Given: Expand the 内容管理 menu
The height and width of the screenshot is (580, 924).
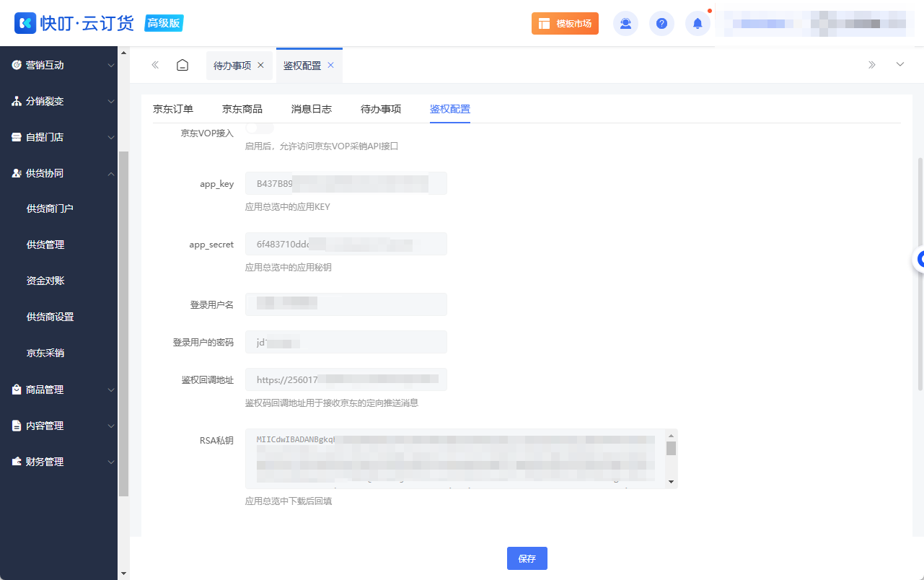Looking at the screenshot, I should coord(110,426).
